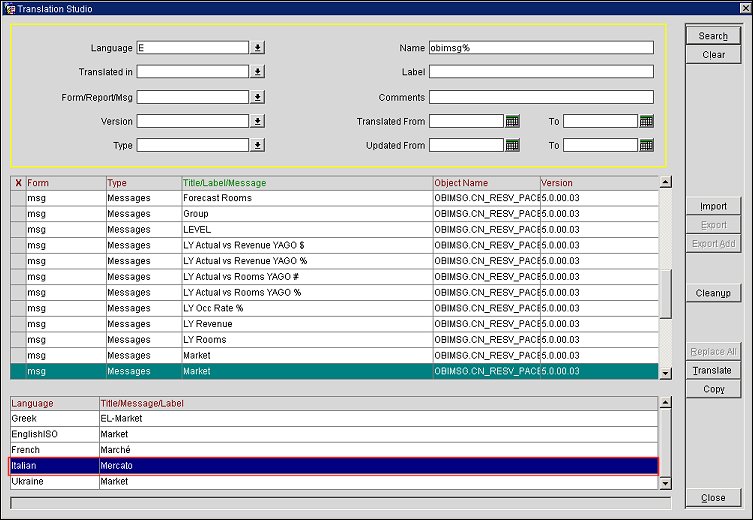Open the Form/Report/Msg dropdown list
Image resolution: width=753 pixels, height=520 pixels.
point(257,97)
